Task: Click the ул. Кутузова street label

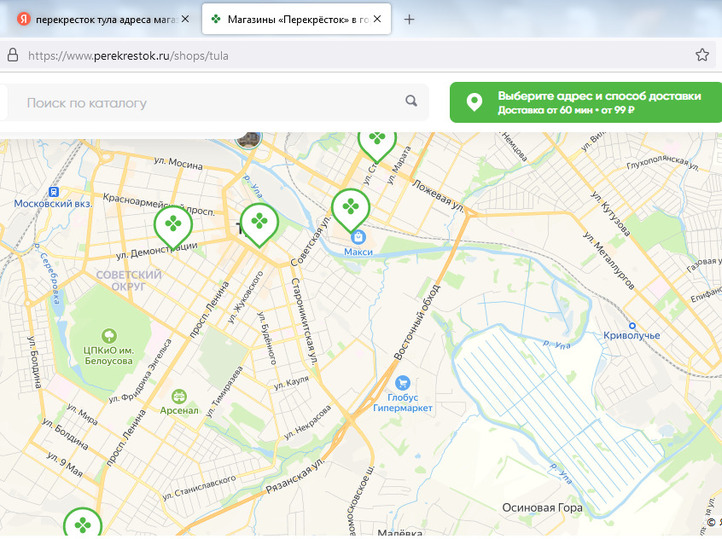Action: point(611,214)
